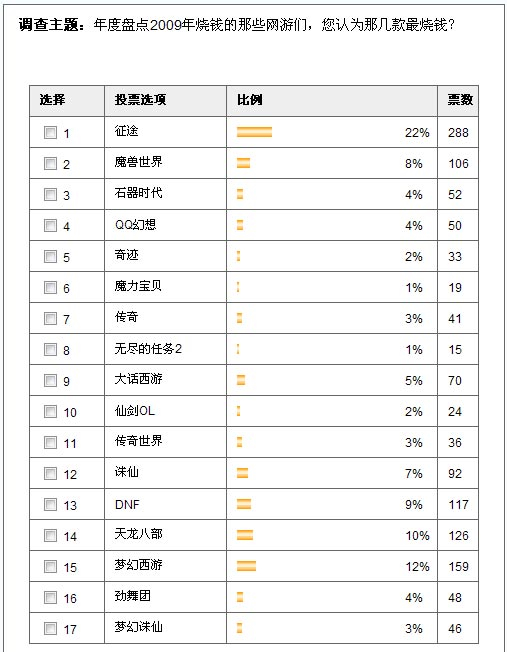Screen dimensions: 507x652
Task: Check the 大话西游 option
Action: click(50, 380)
